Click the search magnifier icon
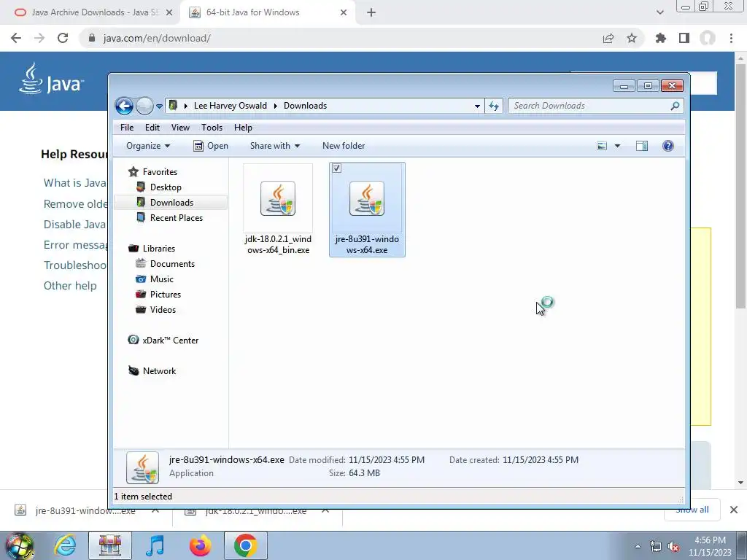 [675, 106]
